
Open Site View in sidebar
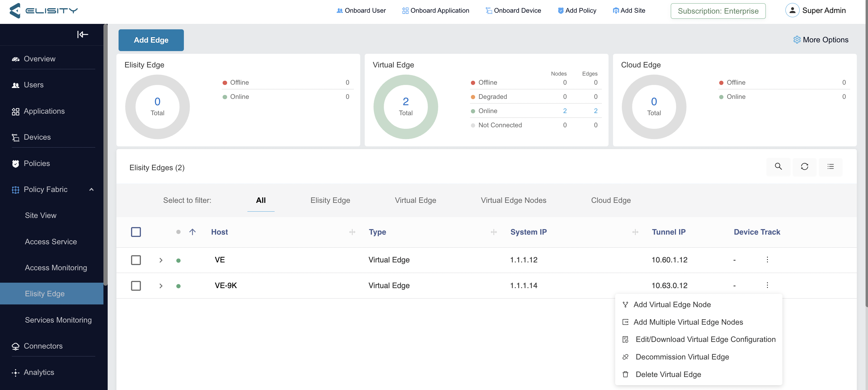point(41,216)
